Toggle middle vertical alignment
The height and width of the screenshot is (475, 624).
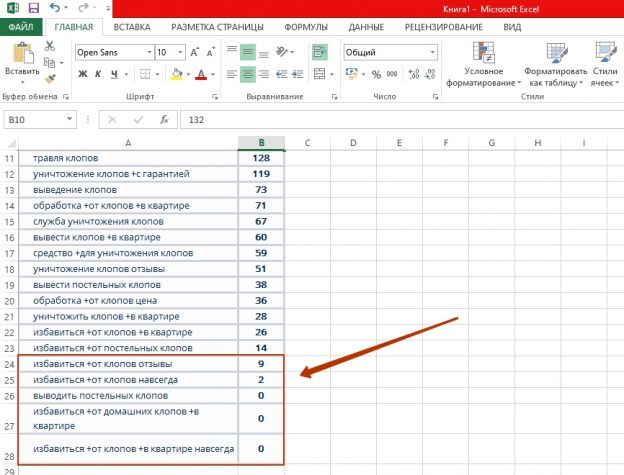click(248, 52)
